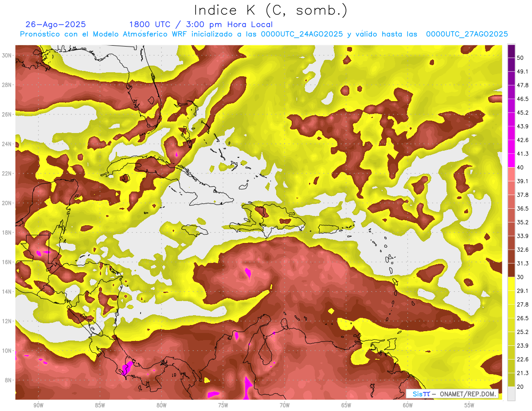Click the "10N" latitude label

[x=7, y=351]
